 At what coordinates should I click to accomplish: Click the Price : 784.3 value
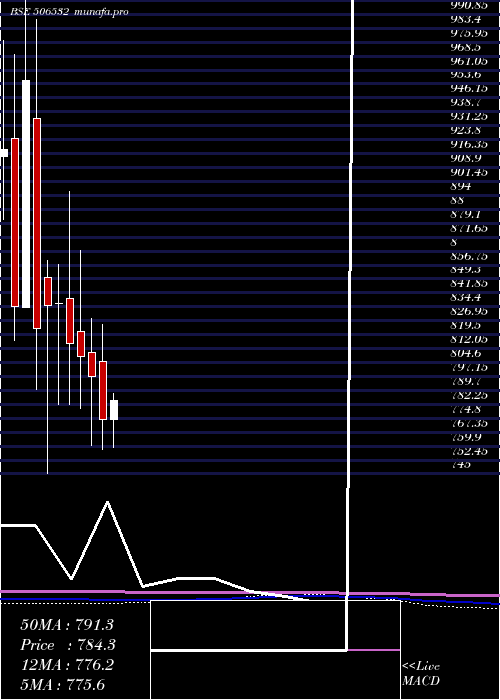pos(68,645)
